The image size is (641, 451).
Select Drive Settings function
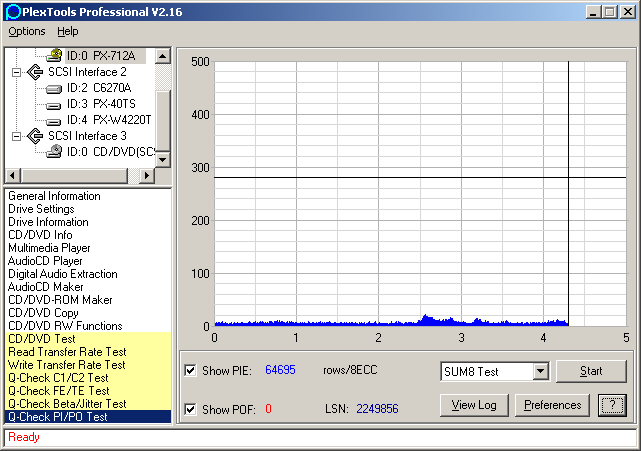pos(41,209)
